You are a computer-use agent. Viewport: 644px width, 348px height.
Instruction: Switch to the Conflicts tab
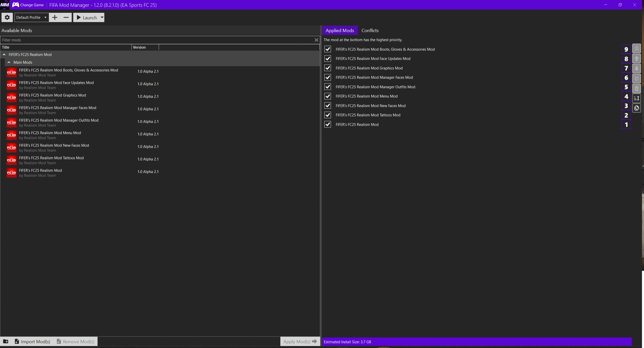[370, 30]
